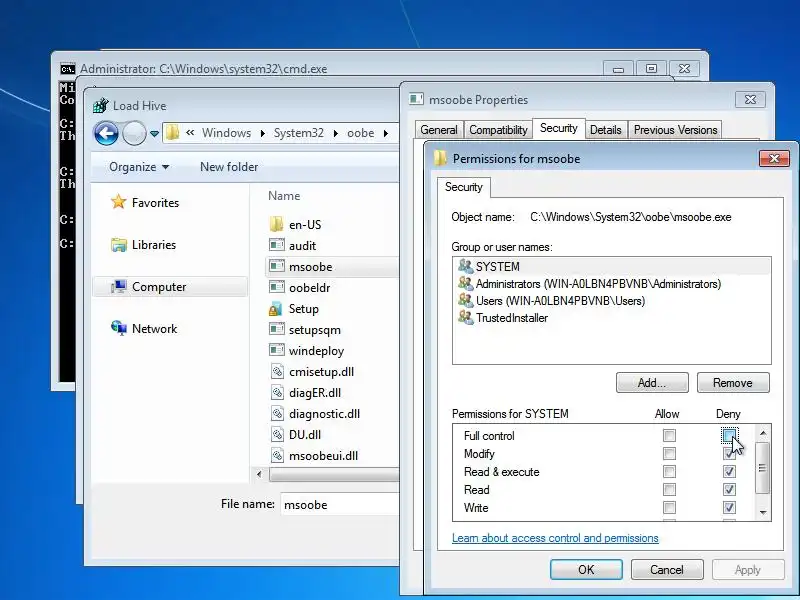Image resolution: width=800 pixels, height=600 pixels.
Task: Select the setupsqm file icon
Action: pyautogui.click(x=277, y=329)
